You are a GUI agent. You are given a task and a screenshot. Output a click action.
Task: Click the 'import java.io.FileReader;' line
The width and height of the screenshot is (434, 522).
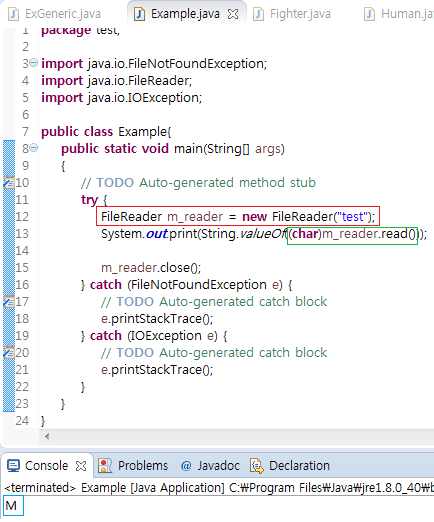(x=117, y=81)
